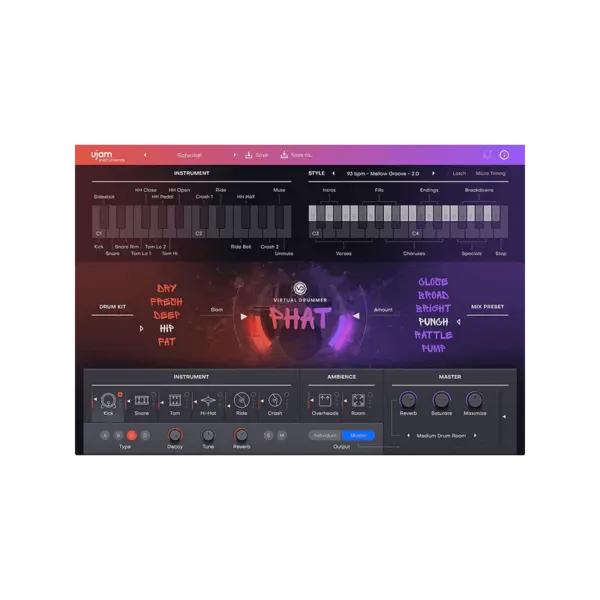
Task: Choose next reverb room type
Action: [475, 435]
